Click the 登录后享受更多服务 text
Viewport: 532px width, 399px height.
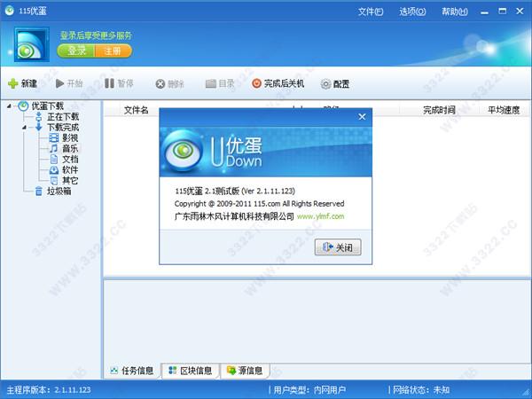tap(96, 35)
